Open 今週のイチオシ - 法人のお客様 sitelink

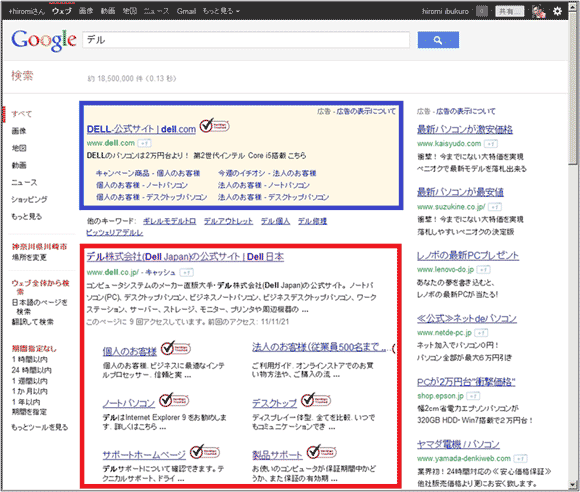point(267,173)
